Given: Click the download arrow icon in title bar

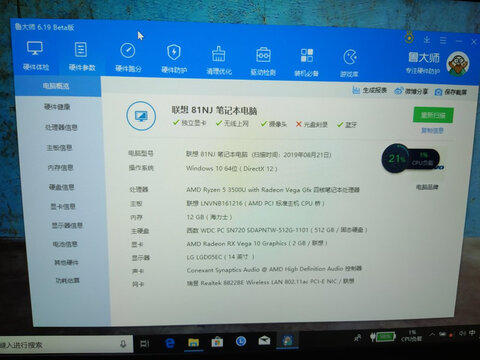Looking at the screenshot, I should pos(427,40).
